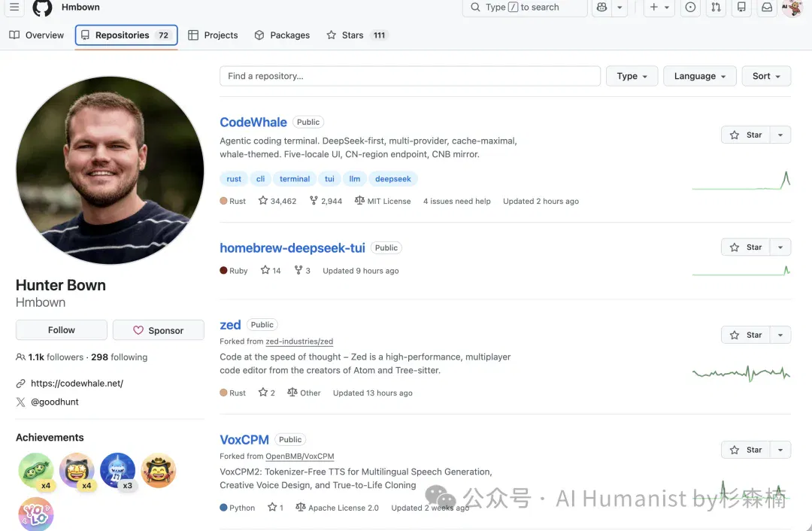Open the VoxCPM repository
The width and height of the screenshot is (812, 531).
tap(244, 440)
